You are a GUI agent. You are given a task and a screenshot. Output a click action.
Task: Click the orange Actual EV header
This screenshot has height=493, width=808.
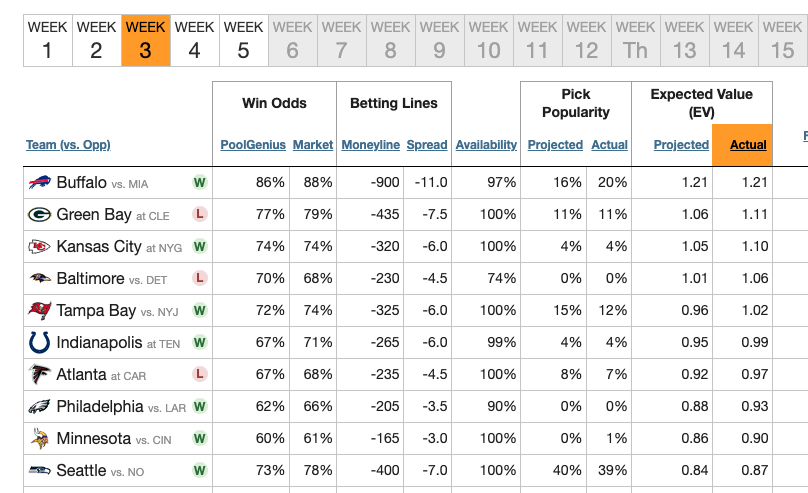click(748, 145)
